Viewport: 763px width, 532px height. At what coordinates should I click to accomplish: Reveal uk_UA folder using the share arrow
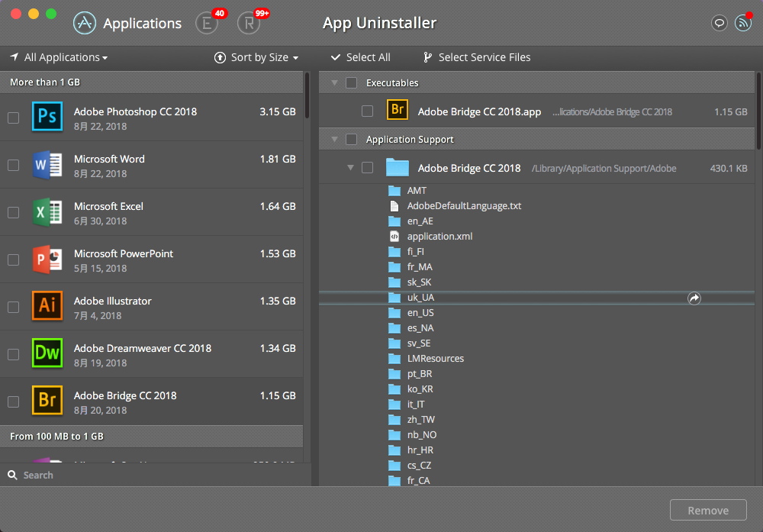tap(694, 298)
